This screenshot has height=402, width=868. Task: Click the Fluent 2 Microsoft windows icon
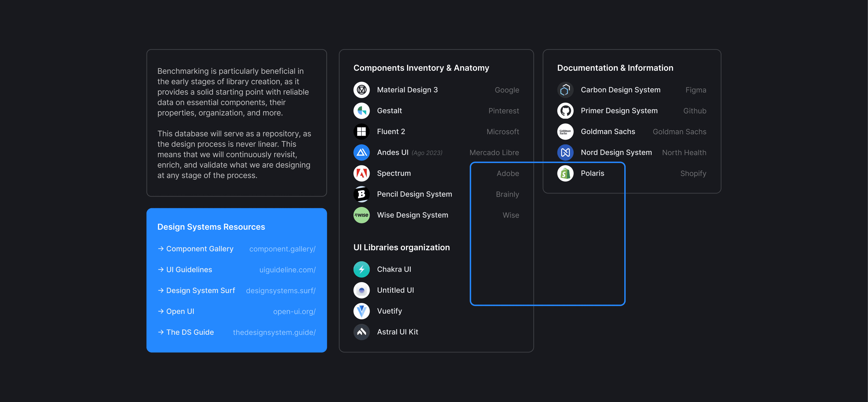(x=361, y=132)
